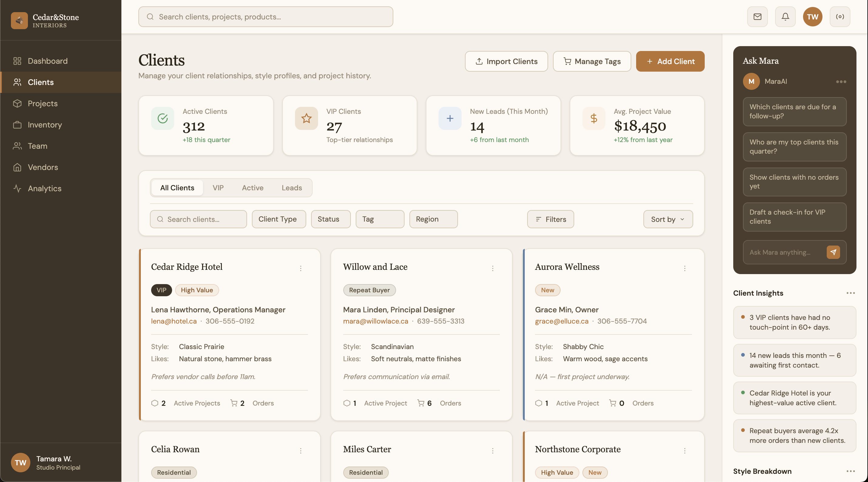
Task: Open the Client Type dropdown
Action: click(x=279, y=219)
